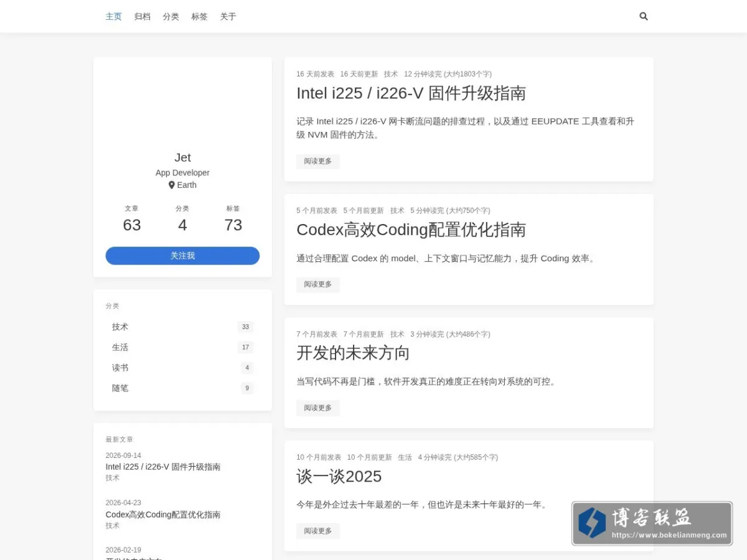
Task: Select 读书 category in sidebar list
Action: tap(182, 368)
